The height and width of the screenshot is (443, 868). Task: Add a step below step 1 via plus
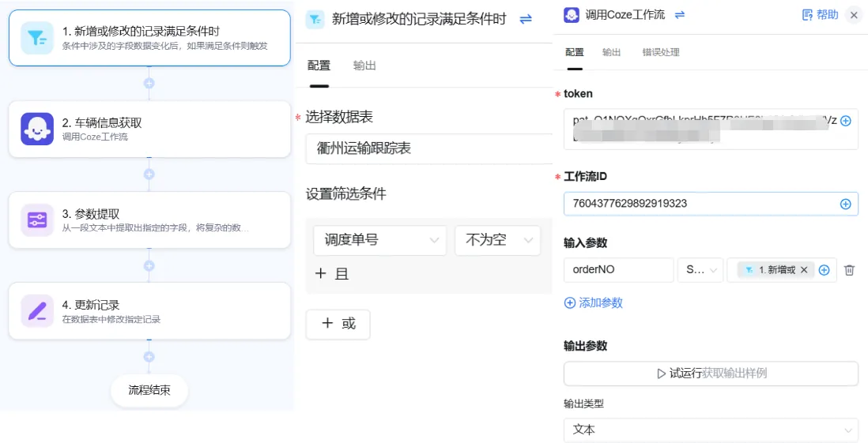click(149, 84)
